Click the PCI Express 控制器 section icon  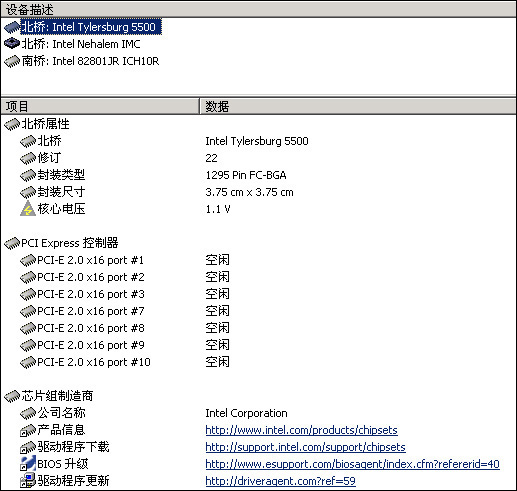(x=12, y=243)
